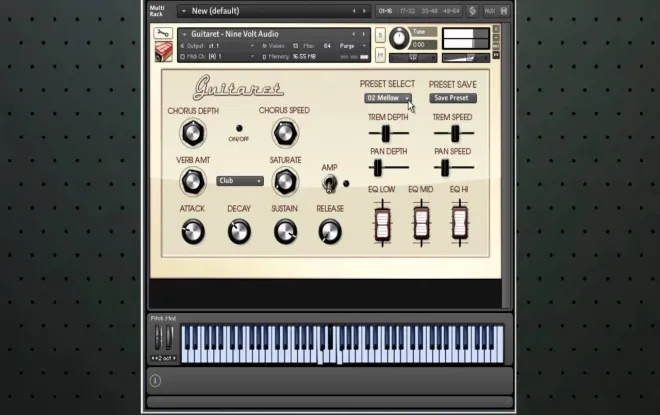Screen dimensions: 660x415
Task: Shift keyboard octave down with left arrow
Action: [154, 359]
